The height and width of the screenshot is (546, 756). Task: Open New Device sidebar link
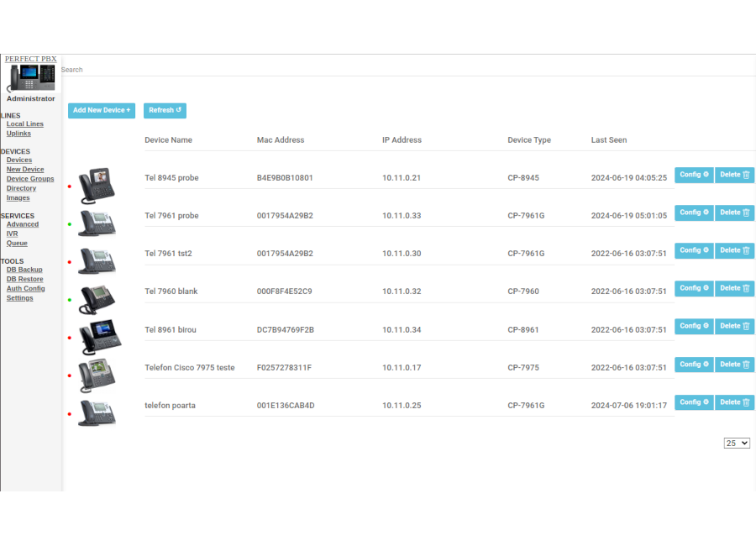(25, 170)
